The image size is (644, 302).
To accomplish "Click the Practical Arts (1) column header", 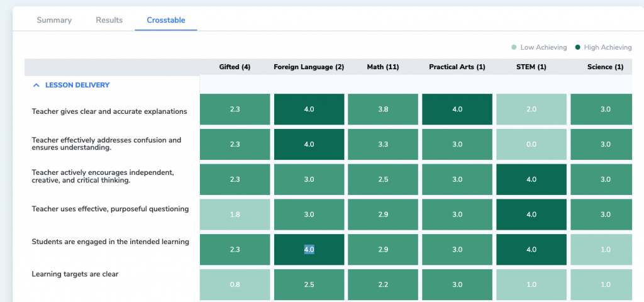I will pyautogui.click(x=457, y=67).
